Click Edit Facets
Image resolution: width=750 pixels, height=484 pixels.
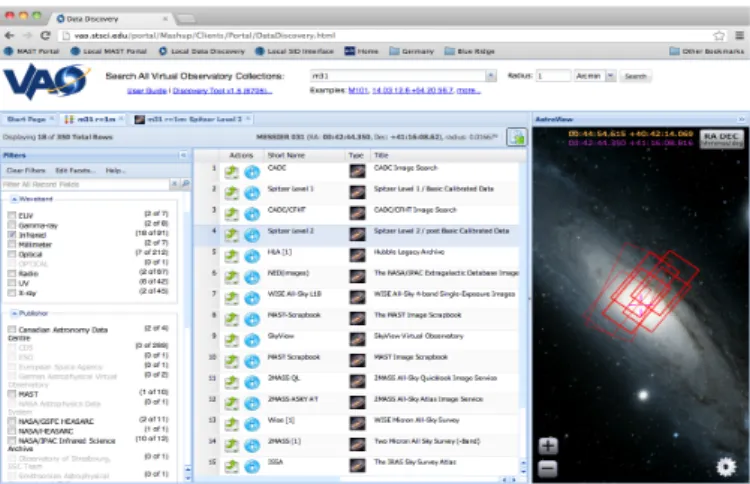point(75,170)
